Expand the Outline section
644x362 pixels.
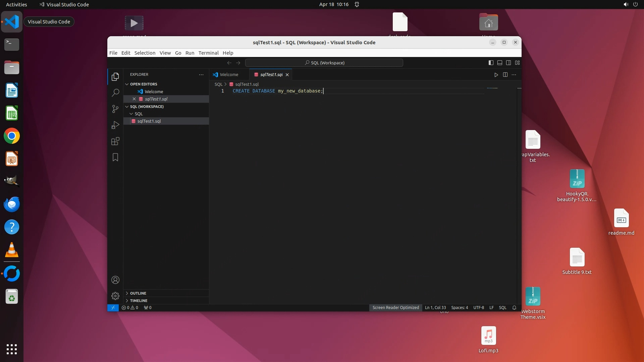coord(138,293)
